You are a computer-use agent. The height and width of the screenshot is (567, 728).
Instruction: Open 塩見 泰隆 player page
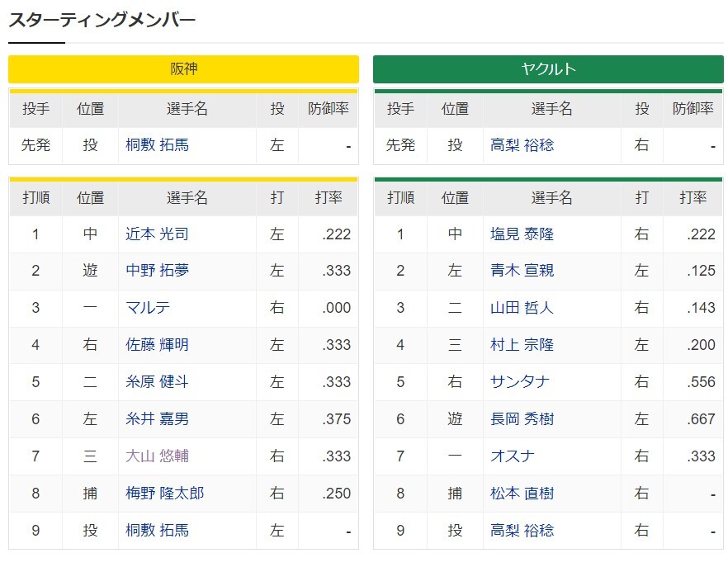[x=522, y=234]
